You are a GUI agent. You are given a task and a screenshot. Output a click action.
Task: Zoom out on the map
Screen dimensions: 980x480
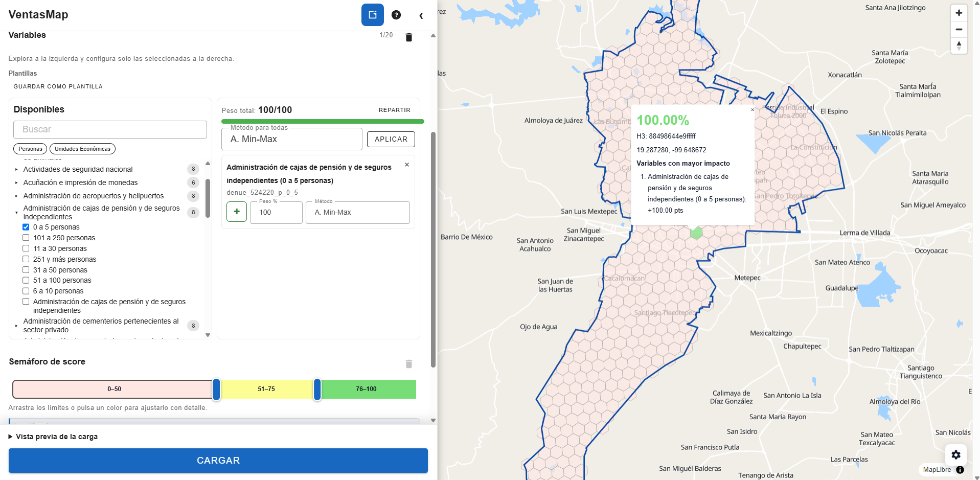click(959, 29)
